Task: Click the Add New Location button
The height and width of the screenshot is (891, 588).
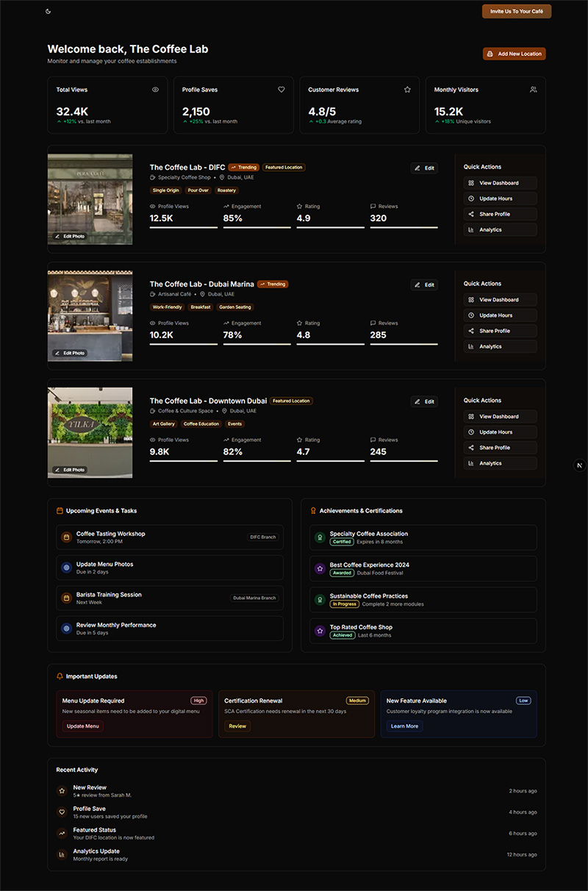Action: click(514, 54)
